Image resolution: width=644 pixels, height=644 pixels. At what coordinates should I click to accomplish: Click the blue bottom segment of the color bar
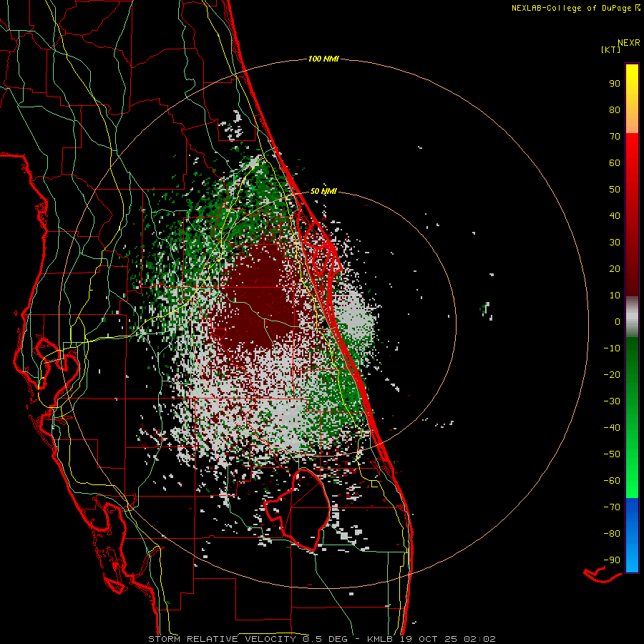point(632,535)
